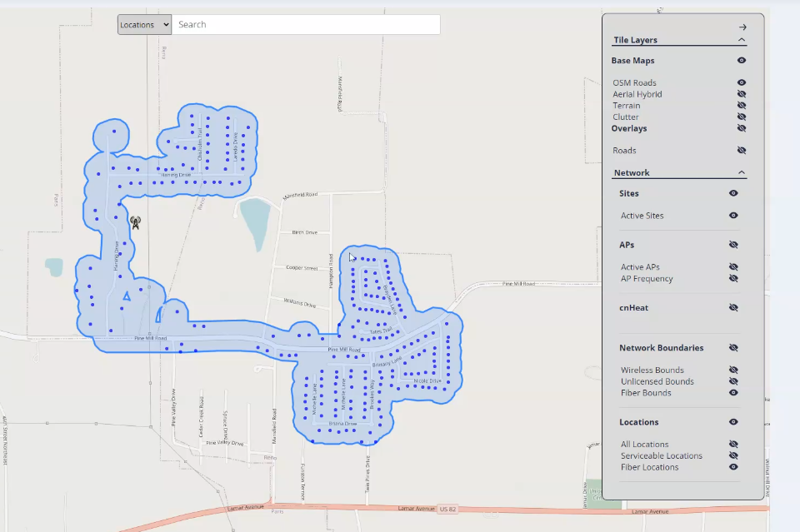Enable the Clutter layer
The image size is (800, 532).
click(x=742, y=117)
